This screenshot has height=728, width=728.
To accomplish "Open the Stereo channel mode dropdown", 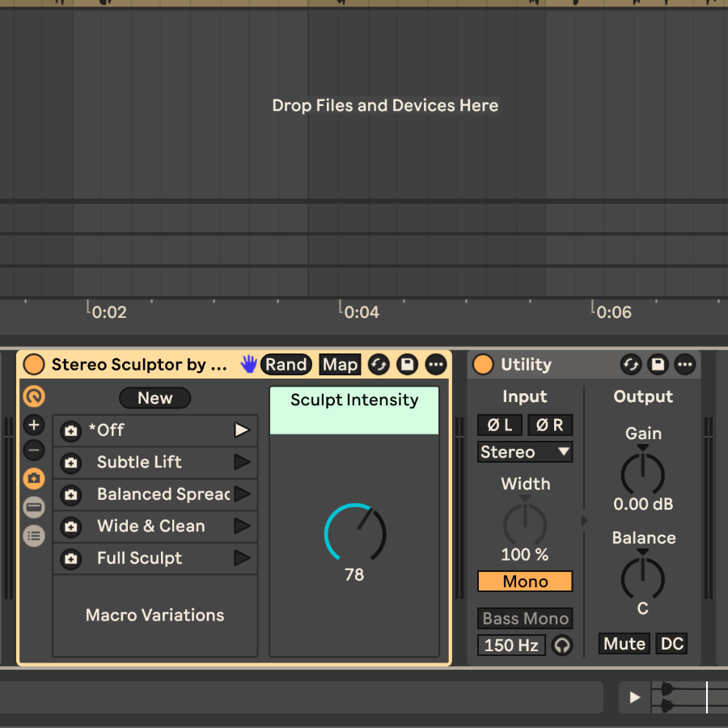I will (525, 452).
